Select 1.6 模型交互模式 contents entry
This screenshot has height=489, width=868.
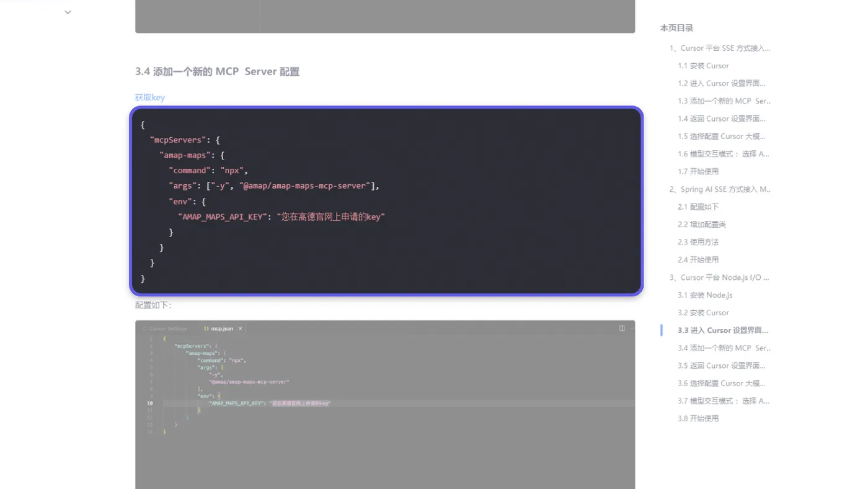click(x=723, y=154)
